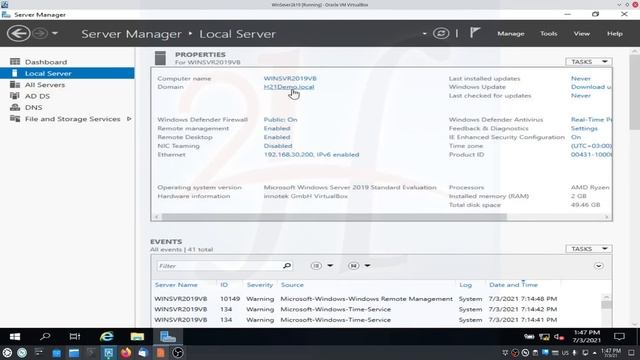Open the View menu
The width and height of the screenshot is (640, 360).
pos(582,33)
